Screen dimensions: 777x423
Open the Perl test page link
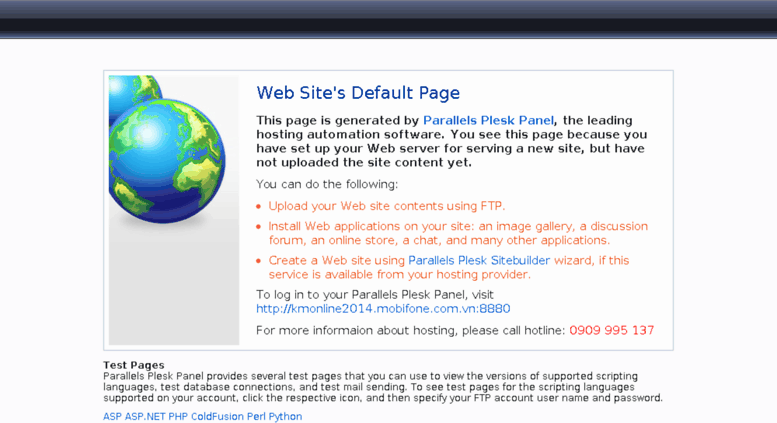[x=256, y=417]
